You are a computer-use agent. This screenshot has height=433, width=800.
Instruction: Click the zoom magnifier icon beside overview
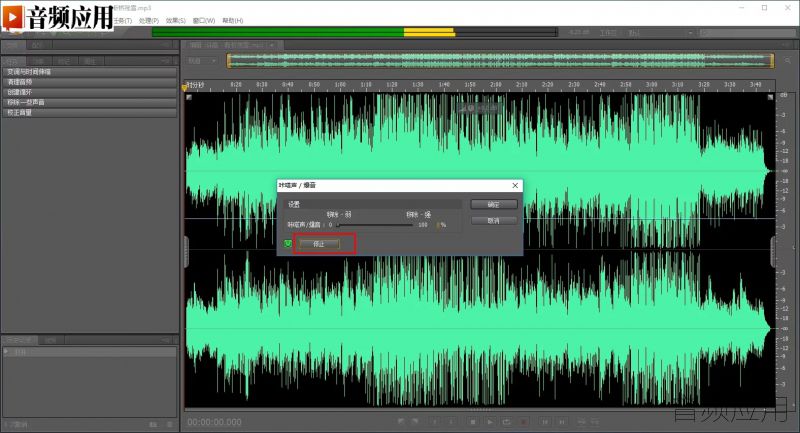pyautogui.click(x=788, y=61)
